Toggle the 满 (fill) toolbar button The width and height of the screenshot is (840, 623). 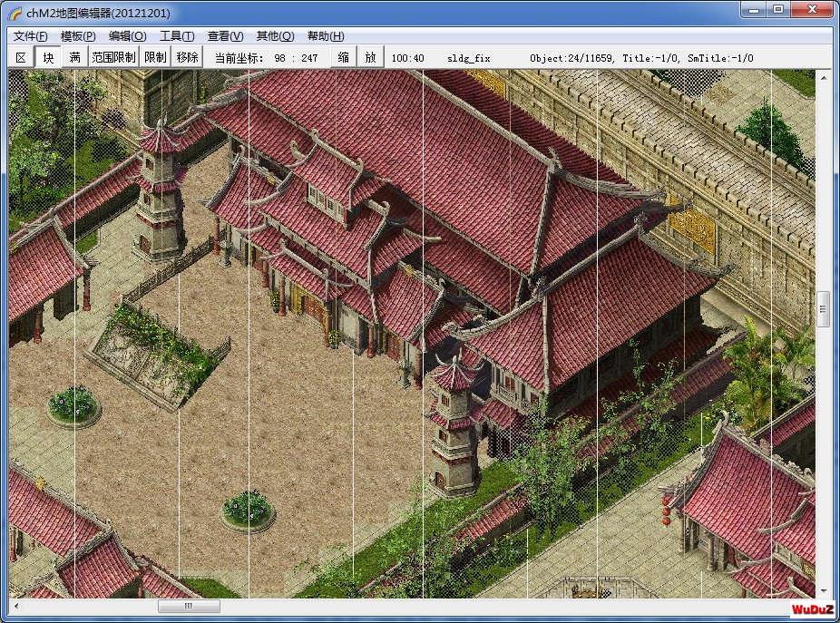click(75, 57)
